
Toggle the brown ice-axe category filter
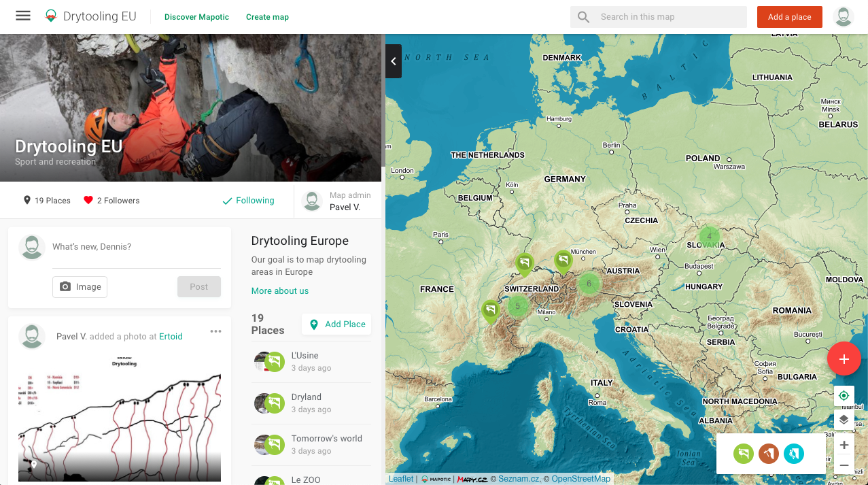click(x=768, y=454)
